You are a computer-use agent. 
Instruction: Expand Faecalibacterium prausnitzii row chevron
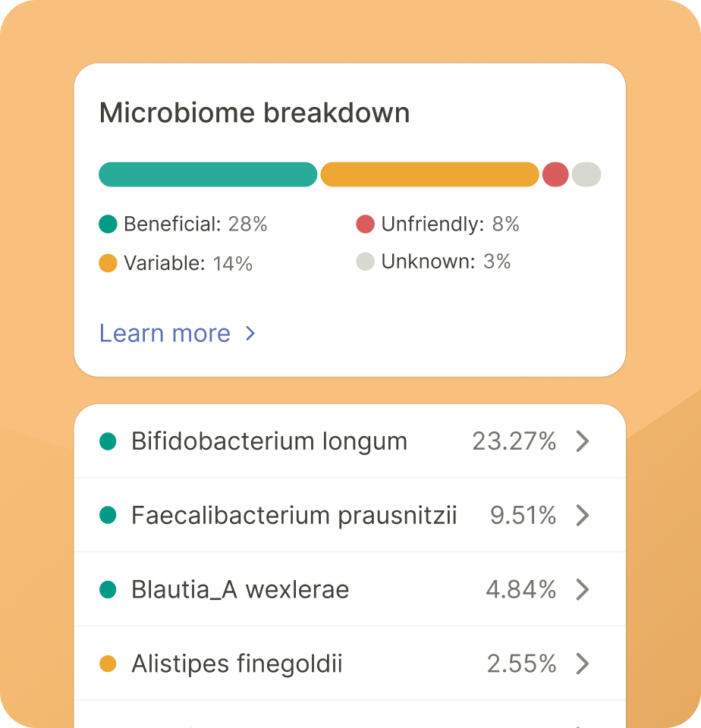(x=583, y=516)
